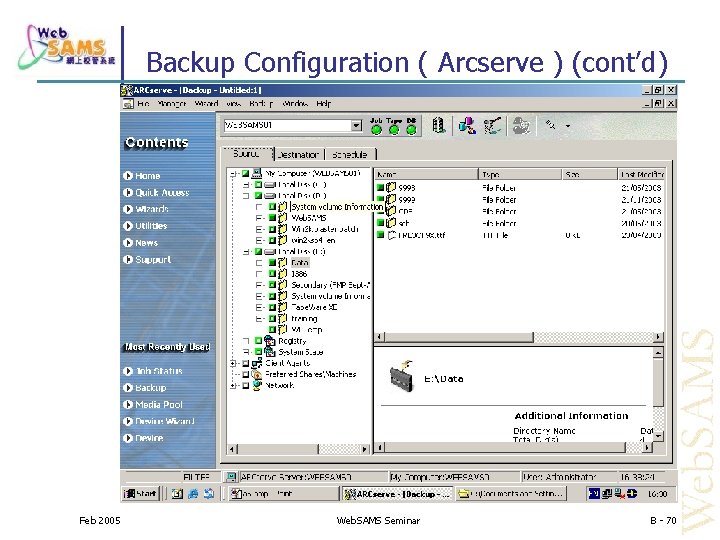Click the Windows Start button
720x540 pixels.
click(x=141, y=494)
